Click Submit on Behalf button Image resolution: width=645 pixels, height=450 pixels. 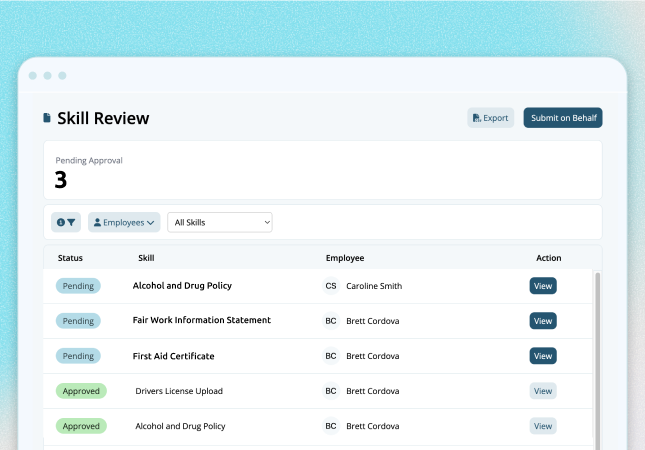pyautogui.click(x=563, y=118)
